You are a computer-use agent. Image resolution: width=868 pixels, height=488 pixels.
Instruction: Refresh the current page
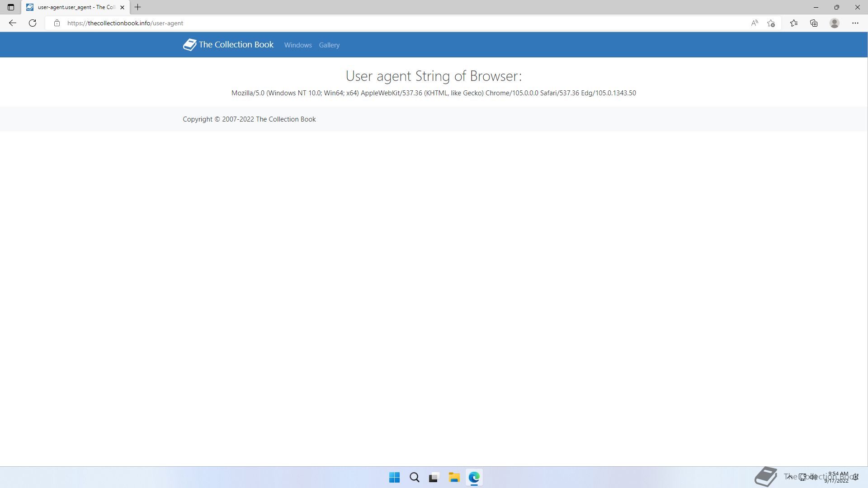pyautogui.click(x=33, y=23)
